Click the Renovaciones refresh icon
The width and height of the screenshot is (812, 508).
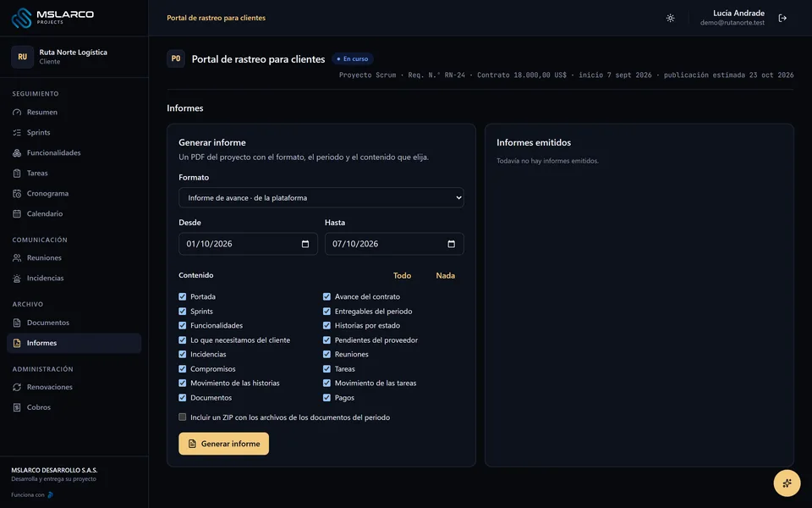17,387
